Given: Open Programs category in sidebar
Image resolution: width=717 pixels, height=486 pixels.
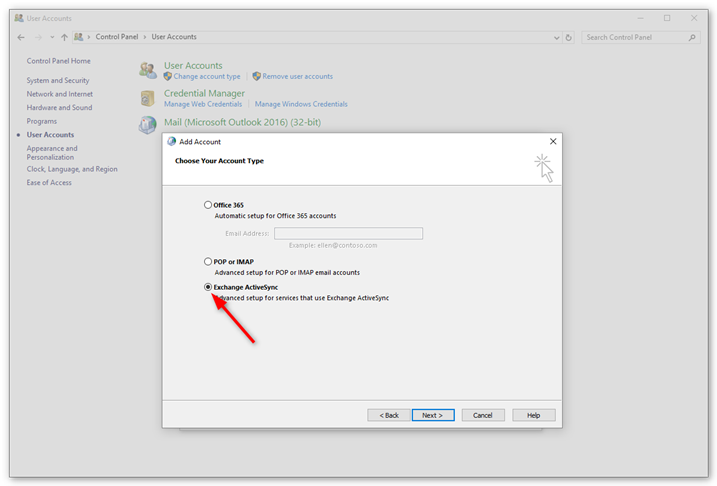Looking at the screenshot, I should click(x=42, y=121).
